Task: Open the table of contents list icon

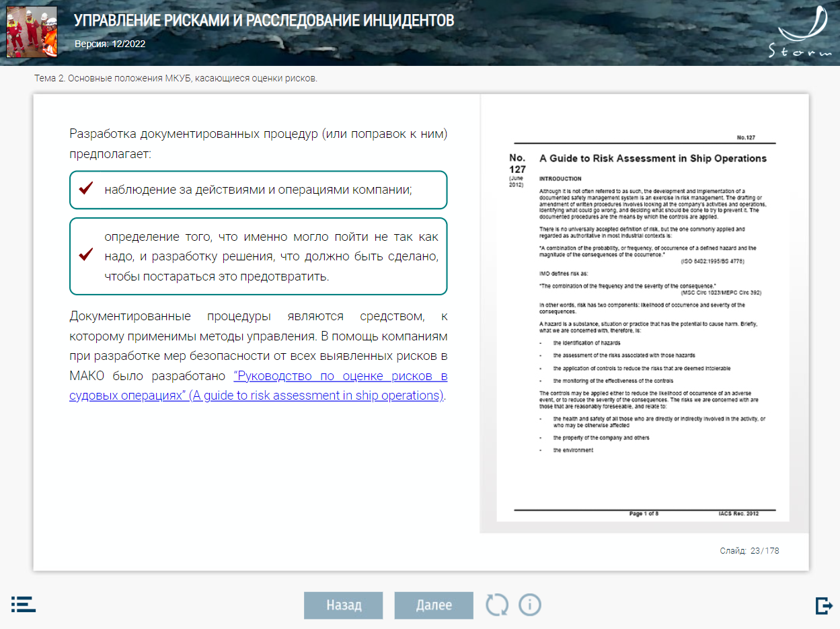Action: (24, 603)
